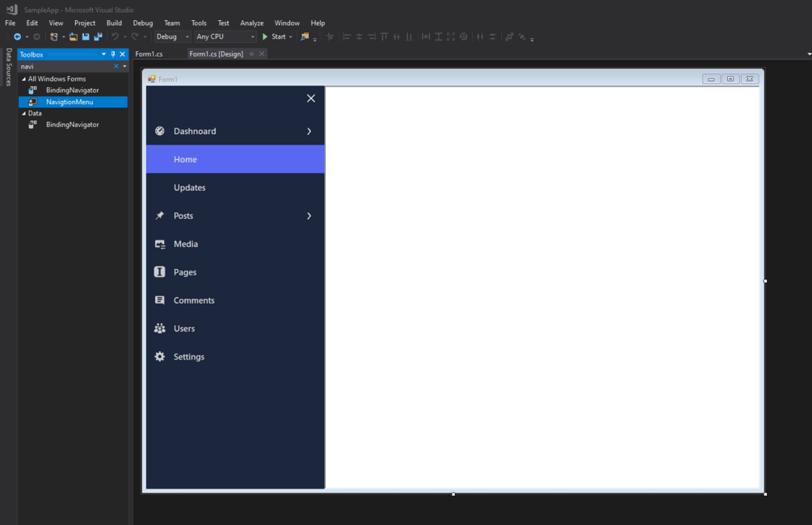Click the Comments icon in navigation menu

(x=159, y=300)
